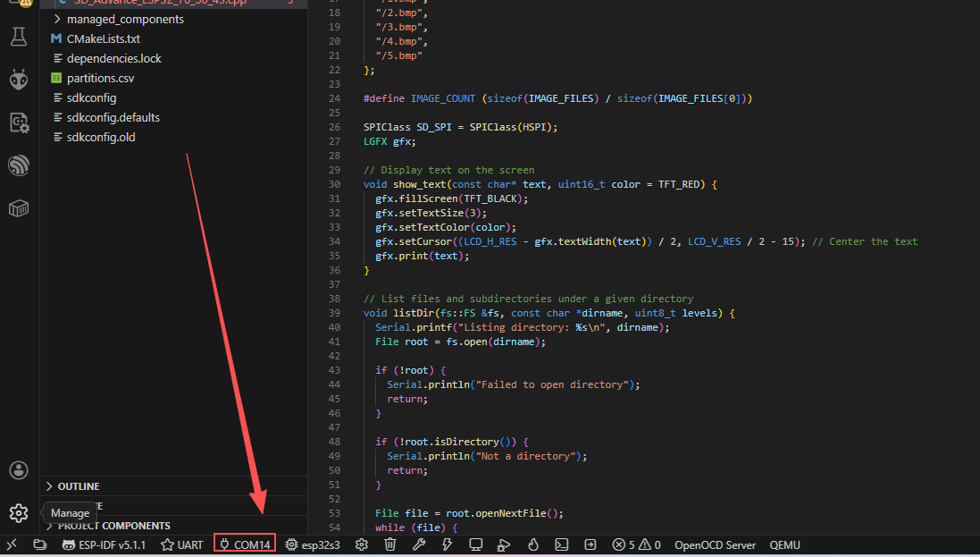Viewport: 980px width, 557px height.
Task: Click OpenOCD Server in status bar
Action: click(x=715, y=544)
